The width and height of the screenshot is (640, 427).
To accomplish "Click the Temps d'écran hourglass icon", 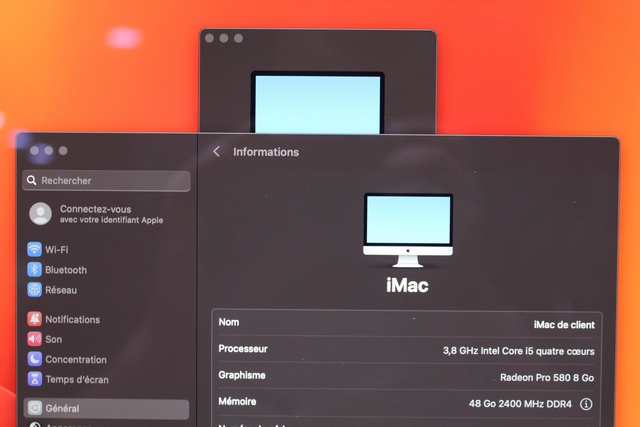I will 34,379.
